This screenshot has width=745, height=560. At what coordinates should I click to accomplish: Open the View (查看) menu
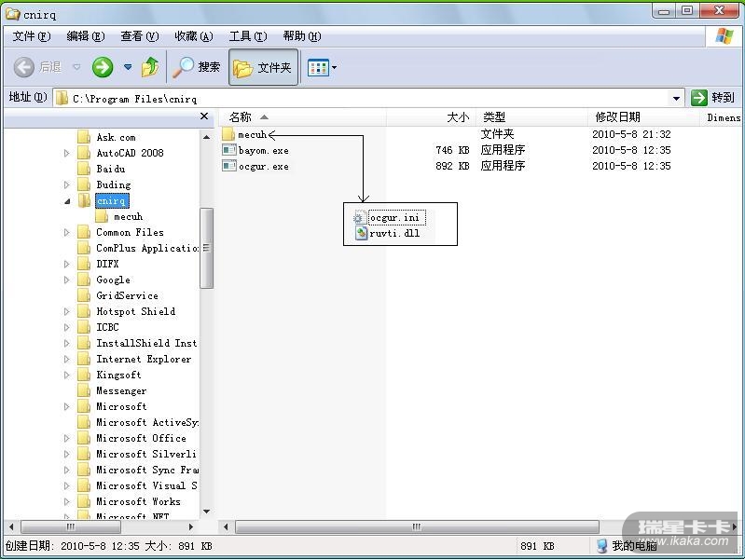pyautogui.click(x=139, y=36)
